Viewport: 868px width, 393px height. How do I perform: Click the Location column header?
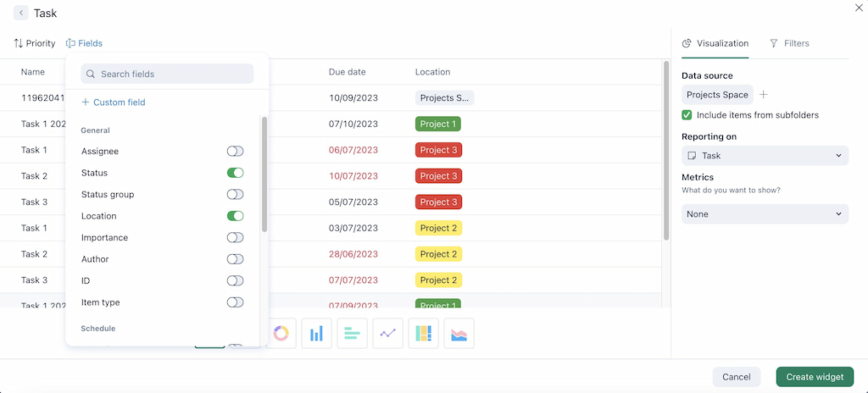click(x=432, y=72)
